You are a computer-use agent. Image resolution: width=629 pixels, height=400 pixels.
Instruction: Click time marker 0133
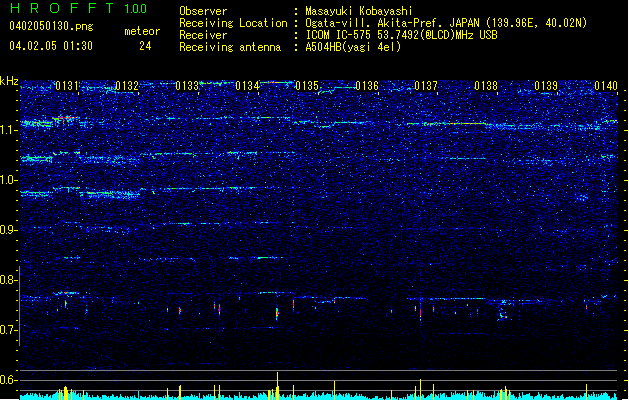coord(187,86)
